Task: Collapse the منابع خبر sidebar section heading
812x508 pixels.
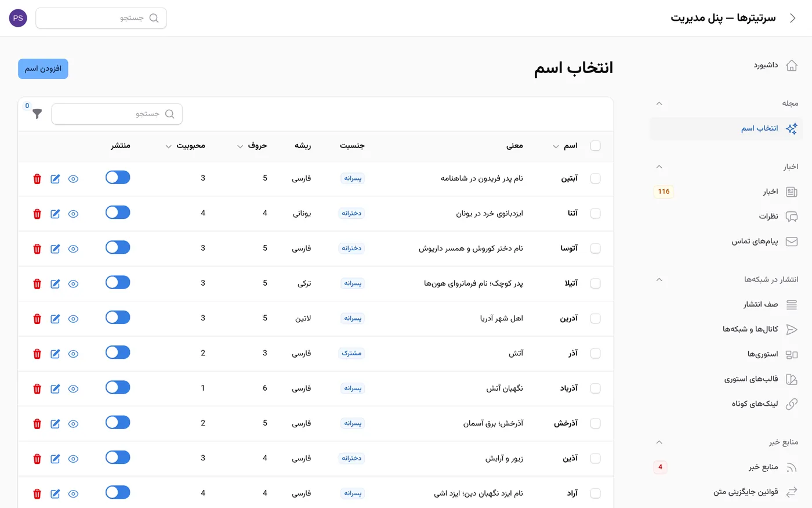Action: point(659,442)
